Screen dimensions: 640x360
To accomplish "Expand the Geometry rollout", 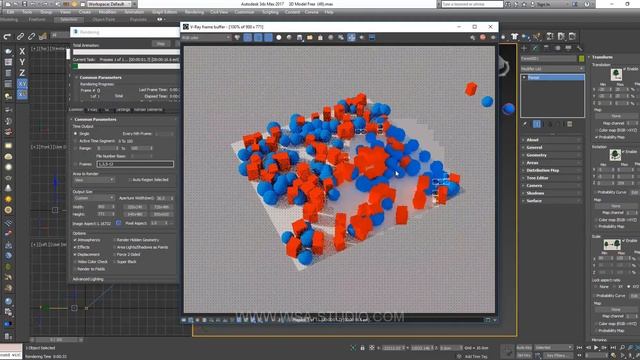I will point(552,155).
